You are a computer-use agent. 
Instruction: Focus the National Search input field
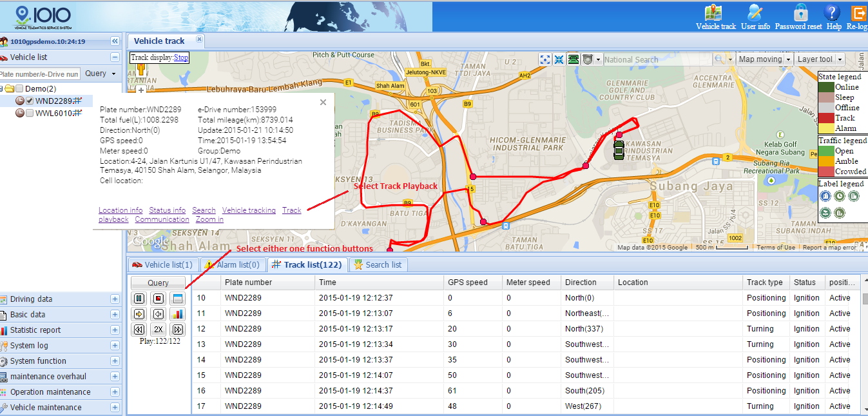[657, 59]
